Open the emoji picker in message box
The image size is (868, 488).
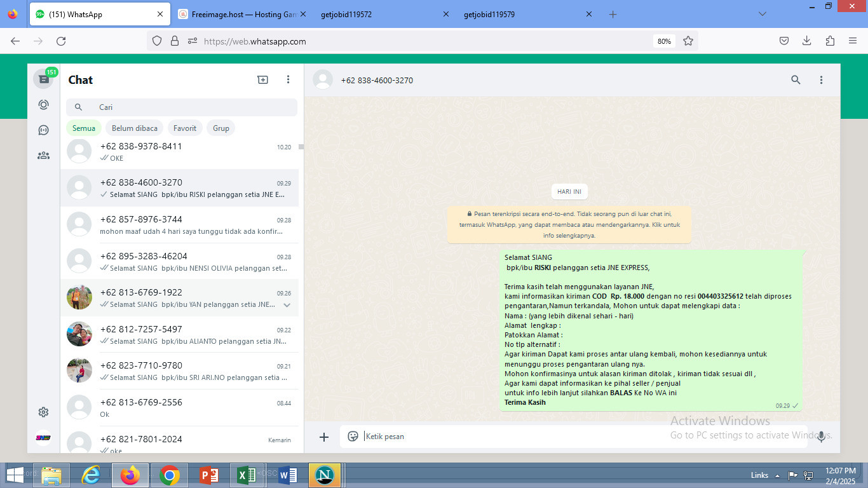[353, 437]
